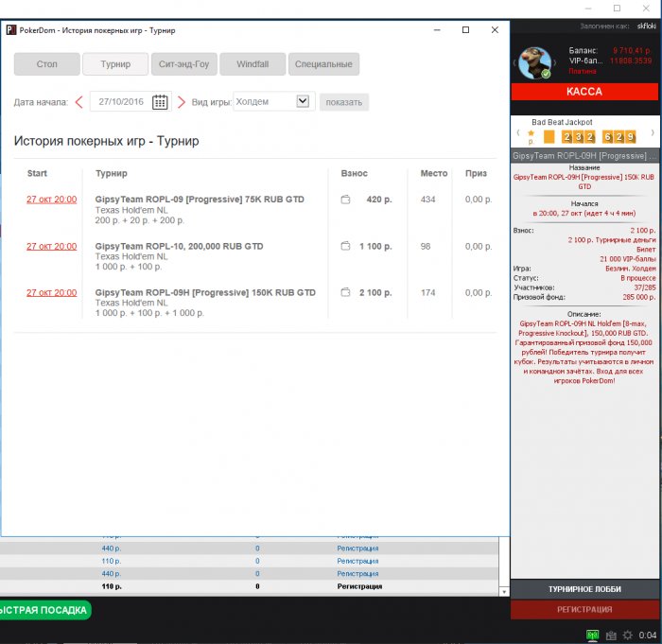Select GipsyTeam ROPL-09 [Progressive] 75K RUB GTD

[x=200, y=200]
